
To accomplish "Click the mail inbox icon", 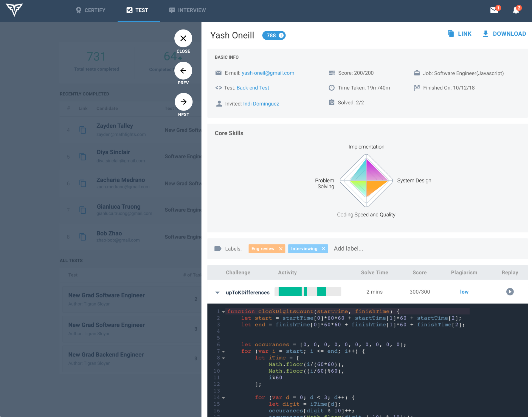I will (494, 10).
